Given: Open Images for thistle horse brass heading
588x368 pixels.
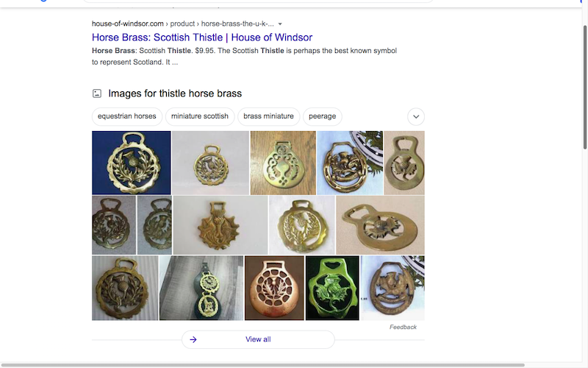Looking at the screenshot, I should [175, 93].
